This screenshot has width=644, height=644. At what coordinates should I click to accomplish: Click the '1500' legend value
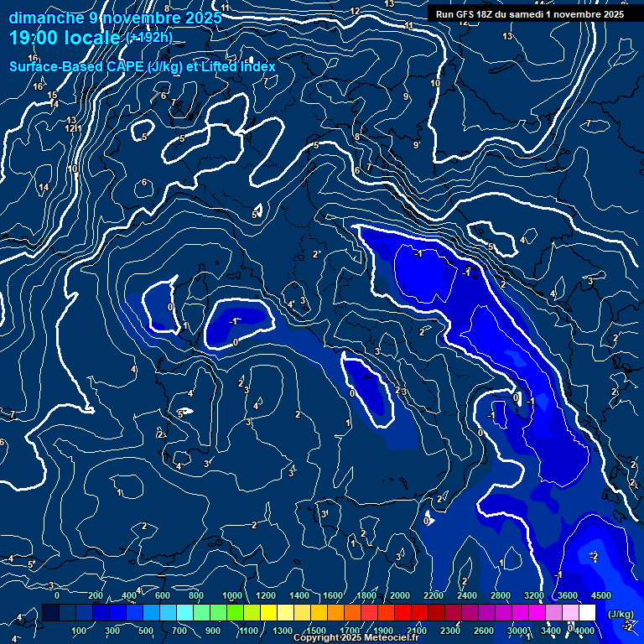click(316, 631)
